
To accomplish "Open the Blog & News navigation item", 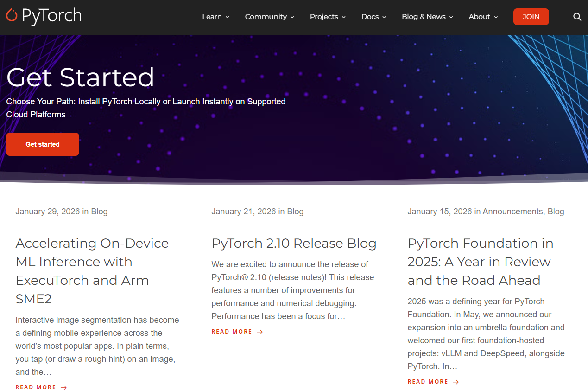I will [424, 17].
